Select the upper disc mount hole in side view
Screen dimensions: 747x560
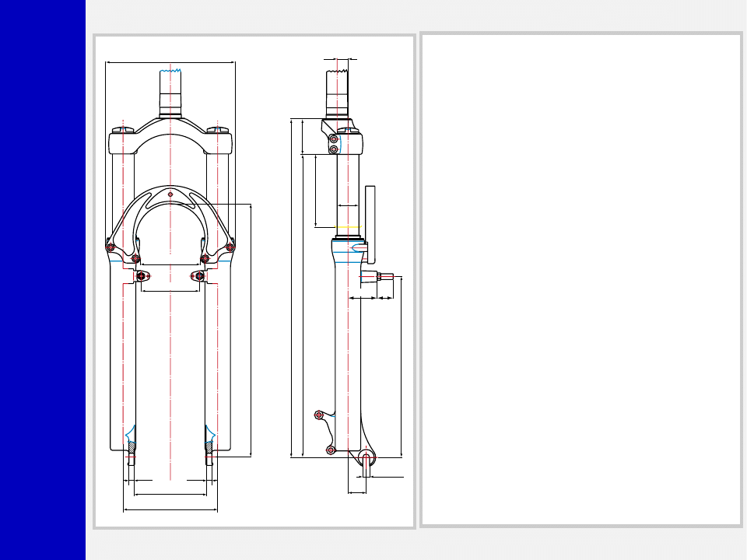coord(317,415)
